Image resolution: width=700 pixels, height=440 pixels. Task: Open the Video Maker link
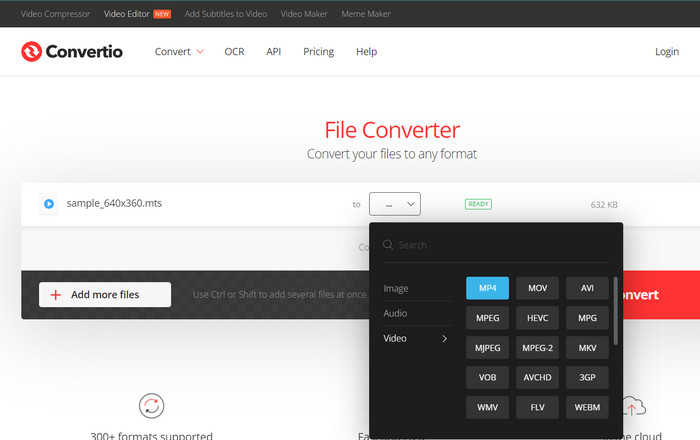tap(304, 14)
